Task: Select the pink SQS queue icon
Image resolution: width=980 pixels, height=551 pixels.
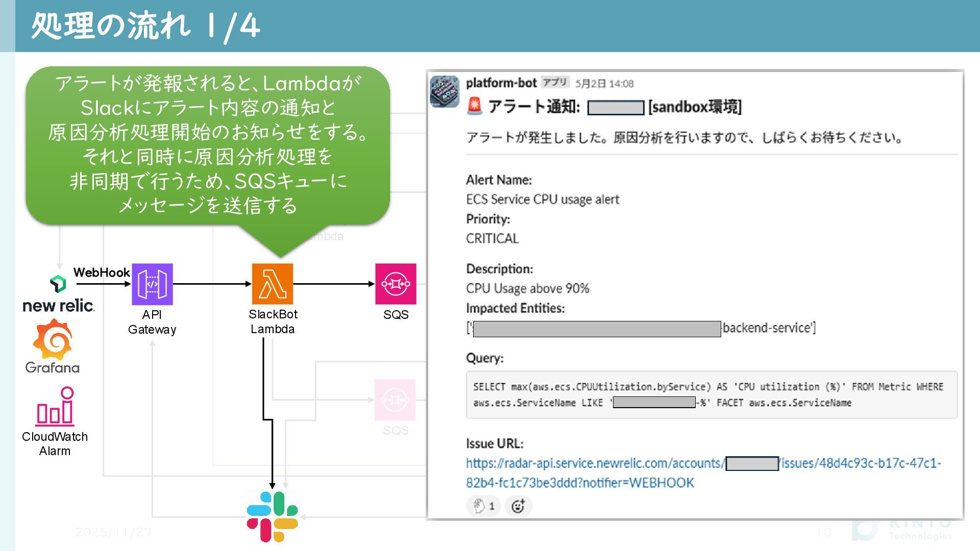Action: point(396,284)
